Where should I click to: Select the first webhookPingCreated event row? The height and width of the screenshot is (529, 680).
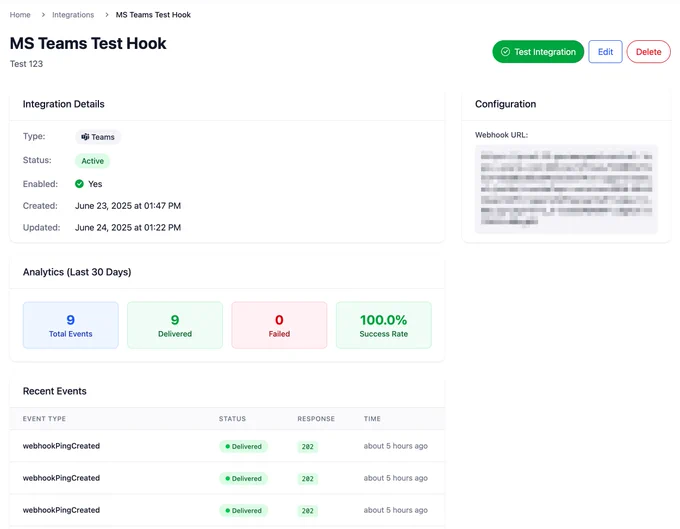tap(227, 446)
